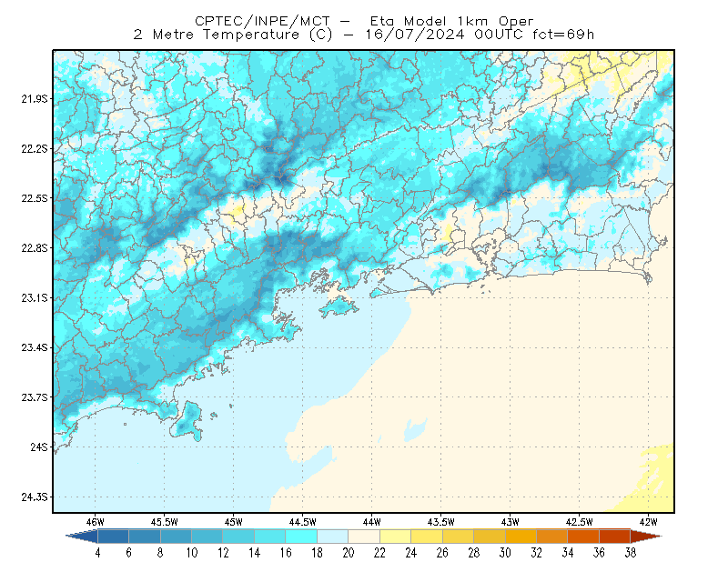Pick the 22–24 °C light yellow swatch
728x562 pixels.
395,536
